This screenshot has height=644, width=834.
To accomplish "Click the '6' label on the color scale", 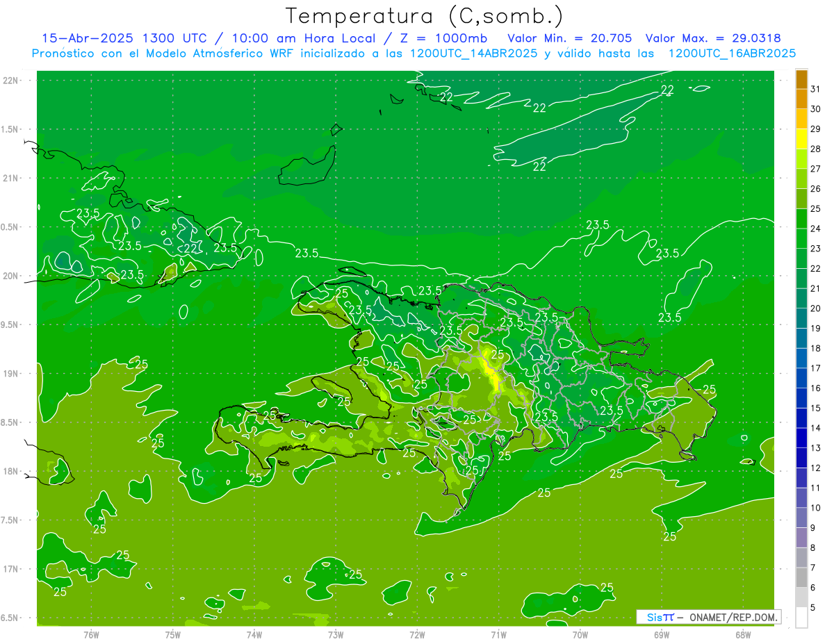I will tap(813, 587).
